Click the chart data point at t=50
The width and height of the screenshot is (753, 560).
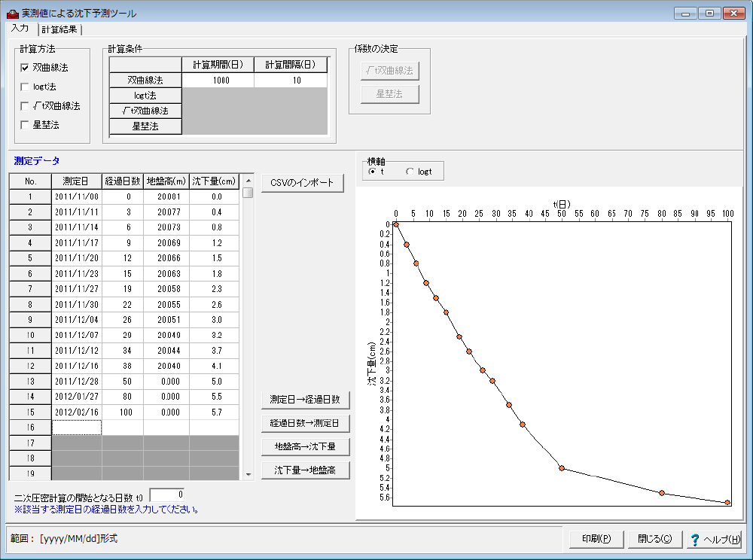click(562, 468)
